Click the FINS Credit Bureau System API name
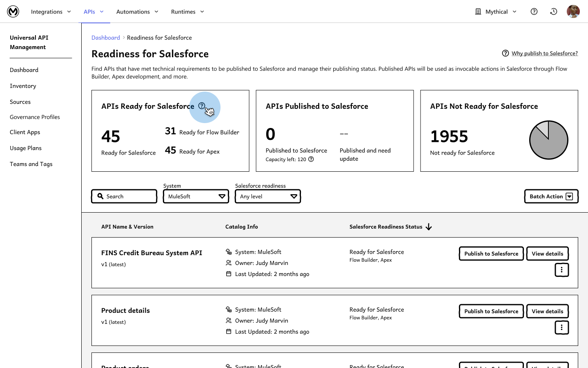 152,253
